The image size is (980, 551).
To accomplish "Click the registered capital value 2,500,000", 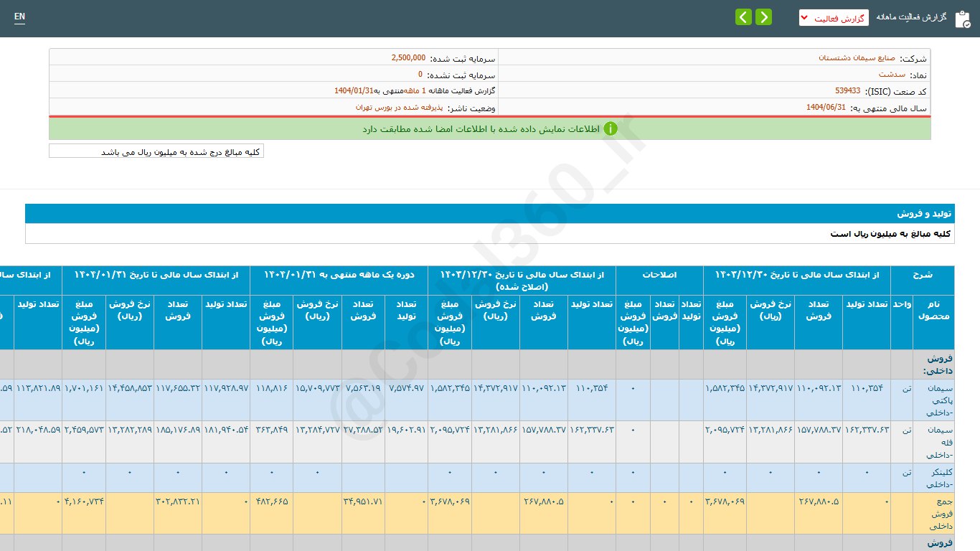I will point(408,57).
